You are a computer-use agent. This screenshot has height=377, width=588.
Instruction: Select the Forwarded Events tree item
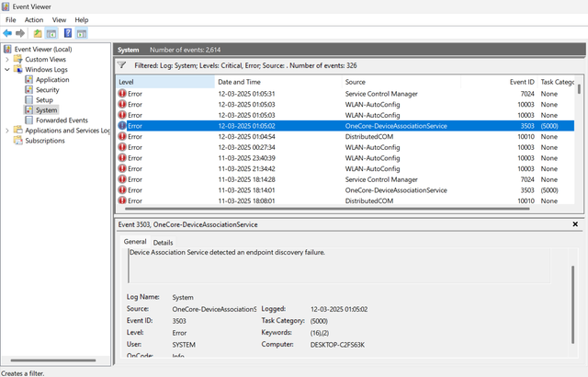point(62,120)
